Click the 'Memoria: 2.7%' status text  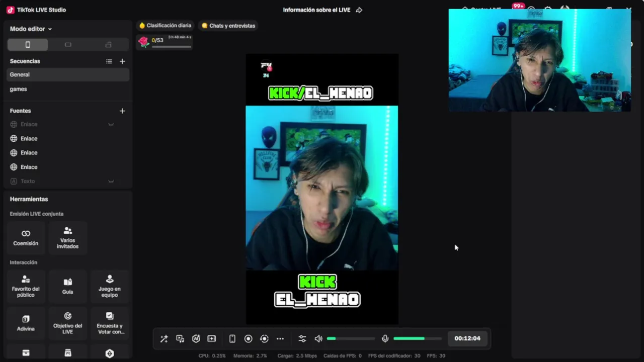coord(250,355)
